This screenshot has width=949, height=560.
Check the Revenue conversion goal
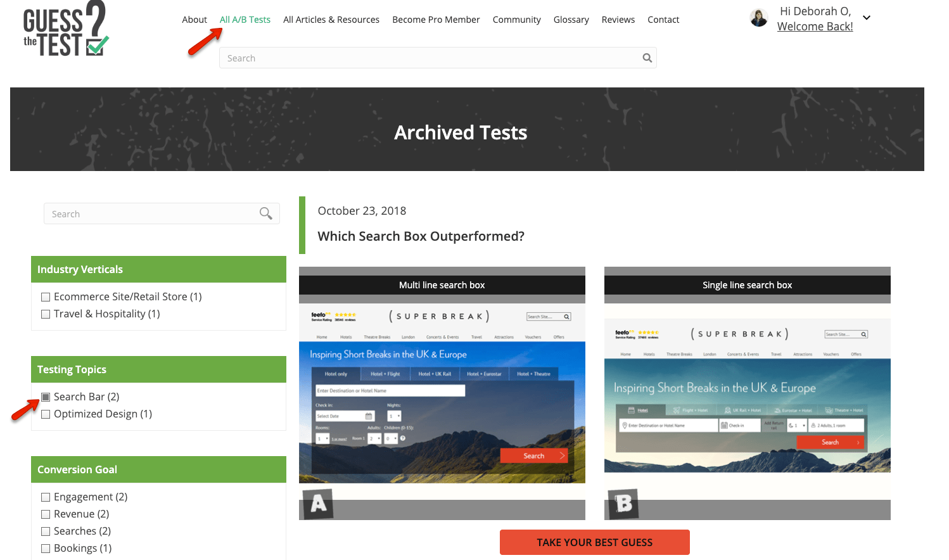coord(46,514)
